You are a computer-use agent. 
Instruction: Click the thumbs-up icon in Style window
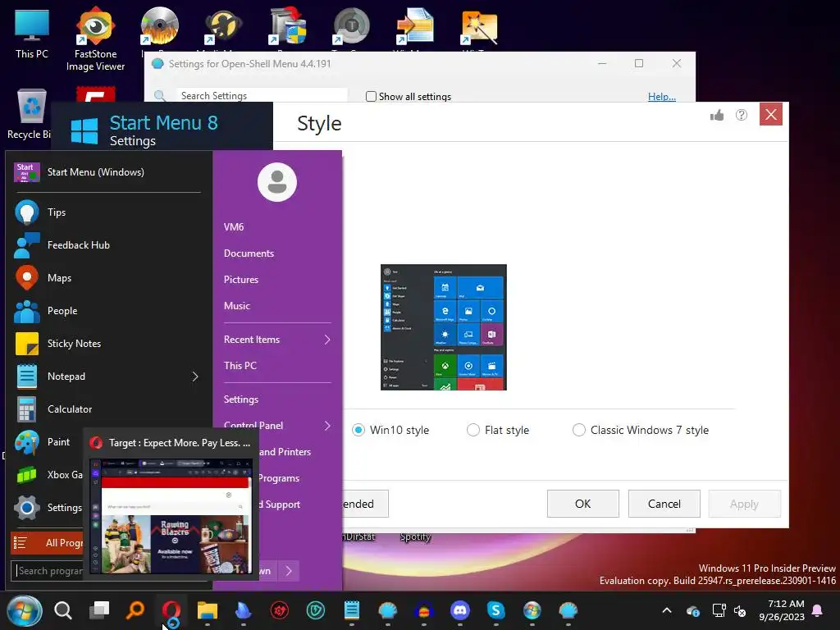pos(717,115)
